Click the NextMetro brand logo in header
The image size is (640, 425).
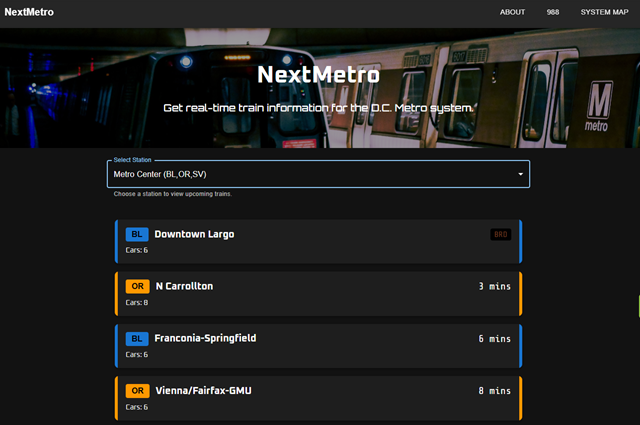[29, 13]
